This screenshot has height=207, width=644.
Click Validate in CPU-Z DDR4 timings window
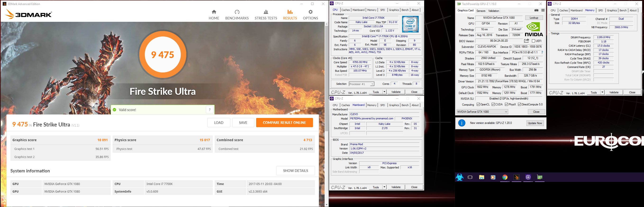pos(614,93)
